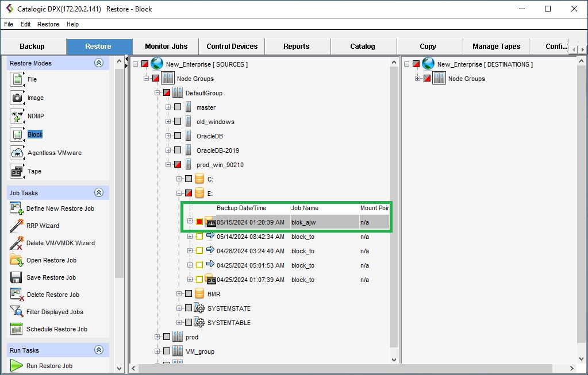Select the 05/14/2024 08:42:34 AM backup checkbox
Image resolution: width=588 pixels, height=375 pixels.
[x=199, y=237]
